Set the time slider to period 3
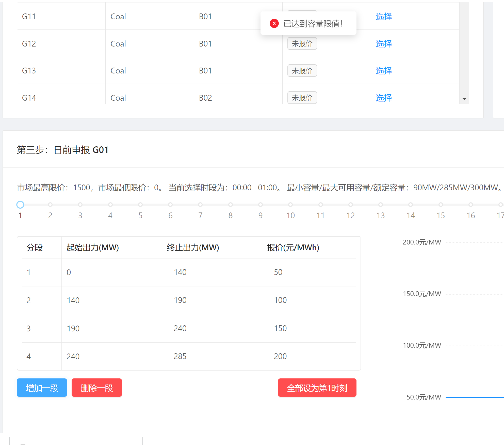Image resolution: width=504 pixels, height=445 pixels. tap(80, 205)
